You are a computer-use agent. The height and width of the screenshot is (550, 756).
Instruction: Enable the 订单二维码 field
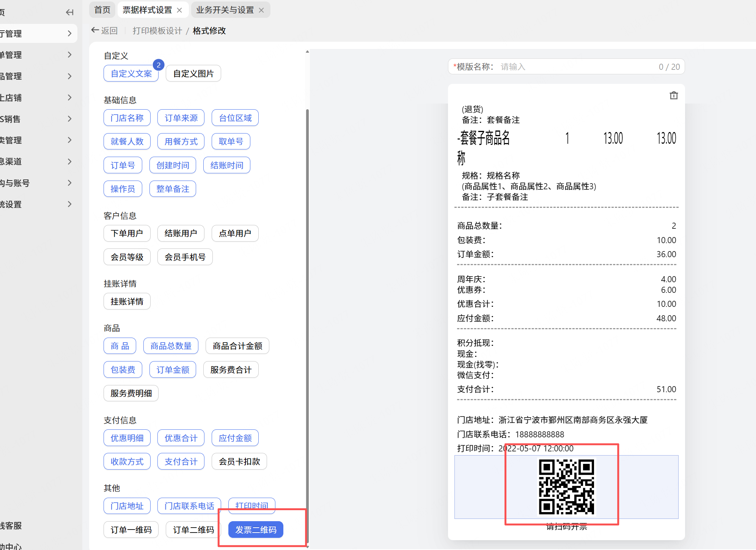193,530
